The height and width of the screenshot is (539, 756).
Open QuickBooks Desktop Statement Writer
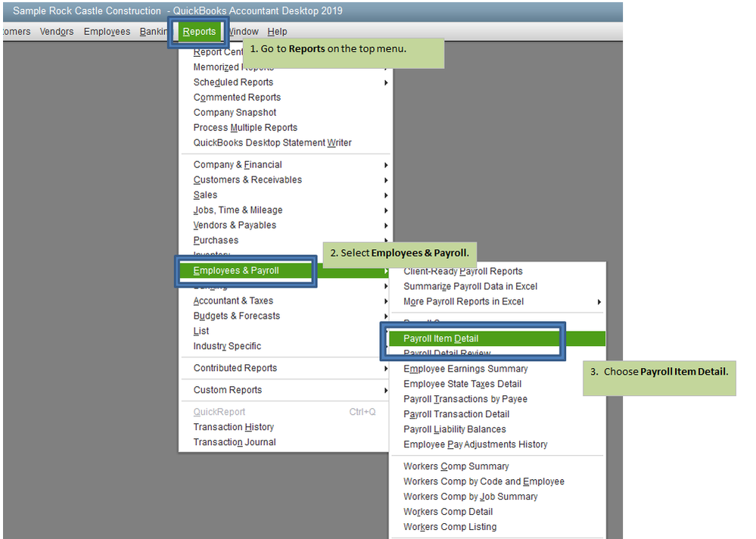pos(285,143)
